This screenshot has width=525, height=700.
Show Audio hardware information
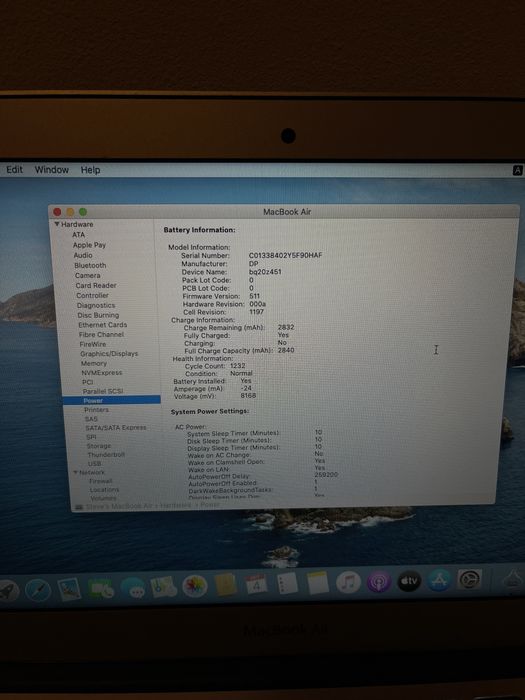pyautogui.click(x=83, y=255)
